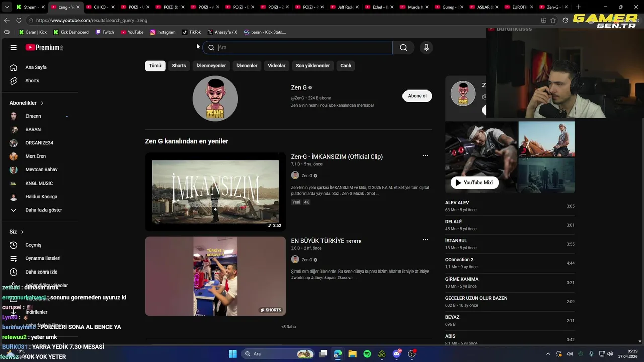
Task: Open Spotify from the taskbar
Action: (367, 354)
